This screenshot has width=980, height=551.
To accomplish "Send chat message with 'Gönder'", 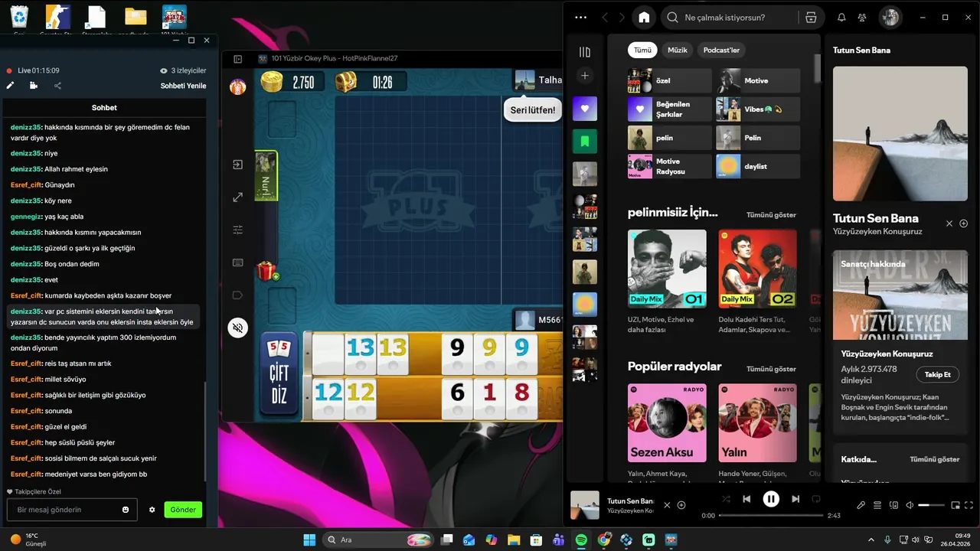I will (183, 510).
